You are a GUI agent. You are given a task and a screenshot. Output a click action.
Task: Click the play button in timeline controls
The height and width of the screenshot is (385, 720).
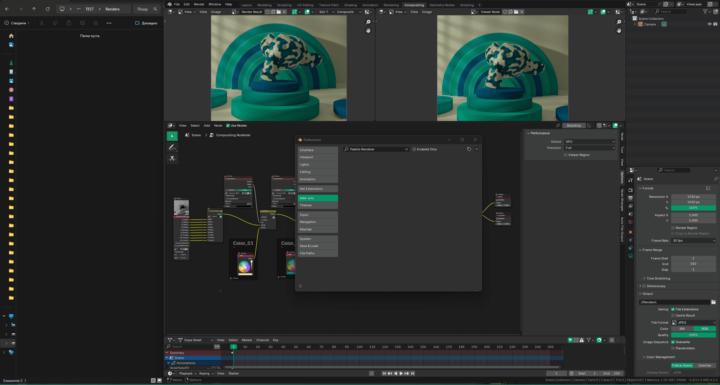[401, 374]
